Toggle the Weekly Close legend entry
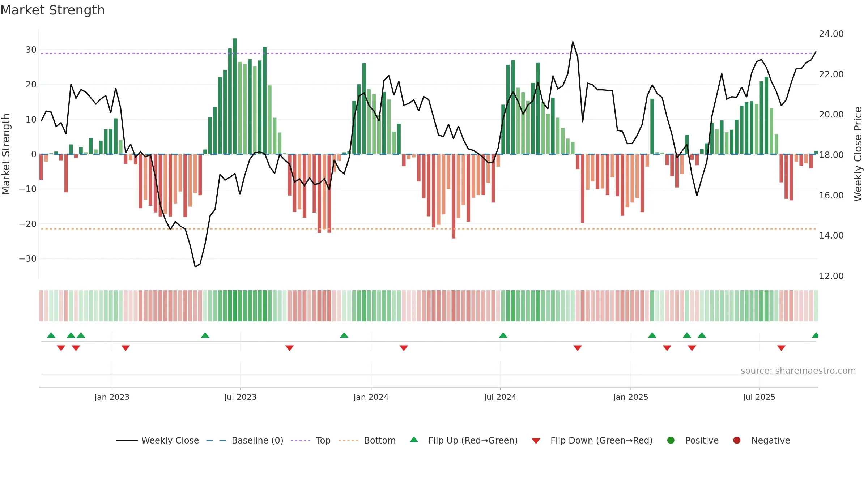868x488 pixels. [x=157, y=440]
